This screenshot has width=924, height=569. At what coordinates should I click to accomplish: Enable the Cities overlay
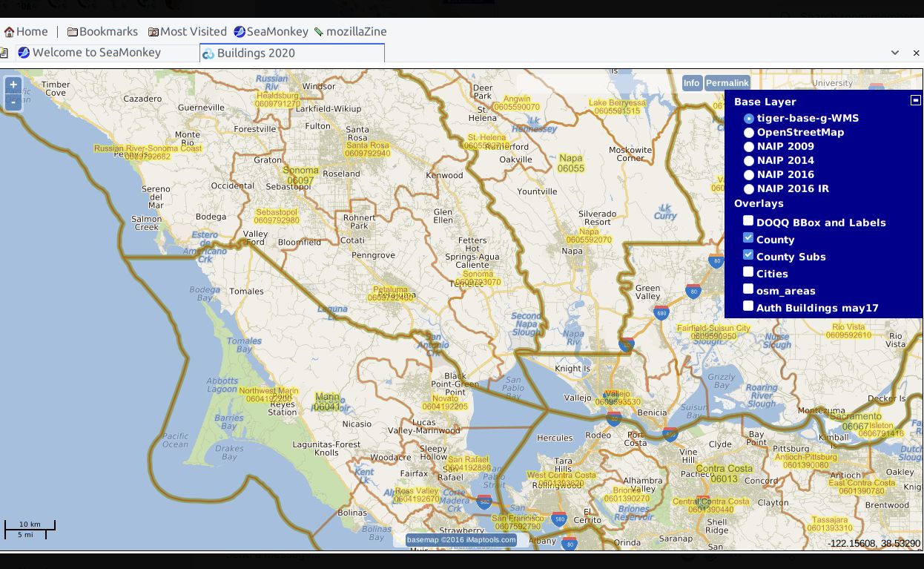[x=748, y=272]
